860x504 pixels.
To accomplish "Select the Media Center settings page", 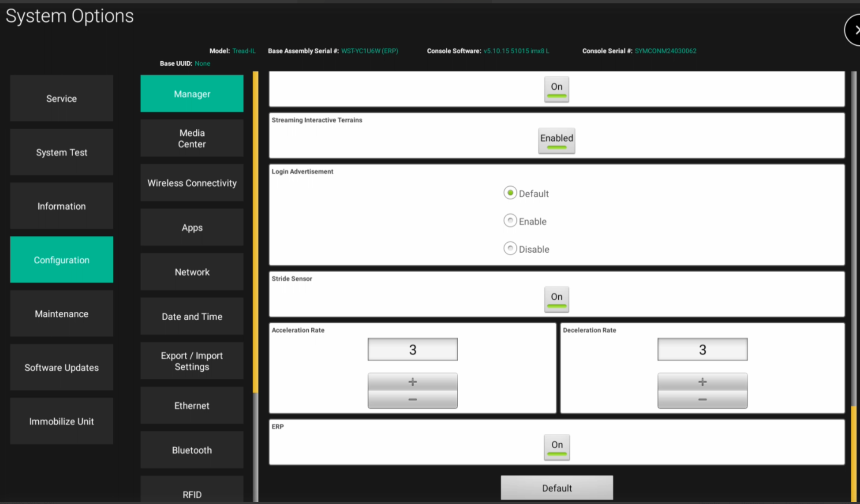I will coord(191,138).
